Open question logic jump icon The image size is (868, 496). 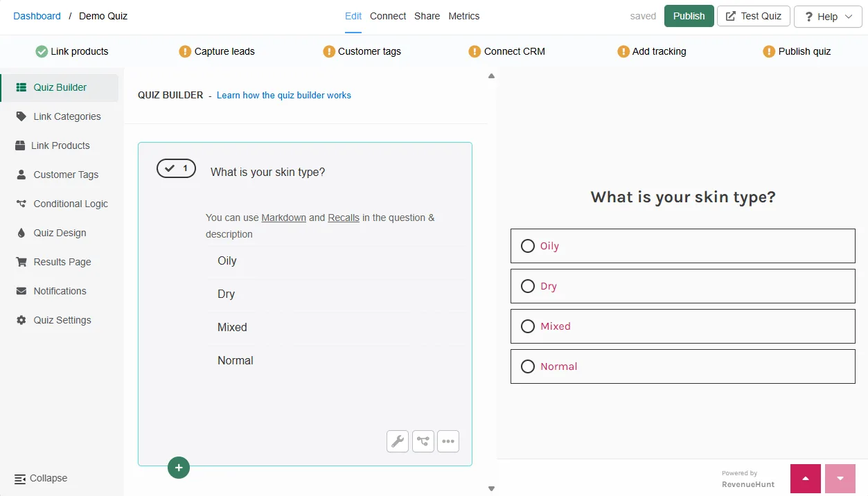423,441
